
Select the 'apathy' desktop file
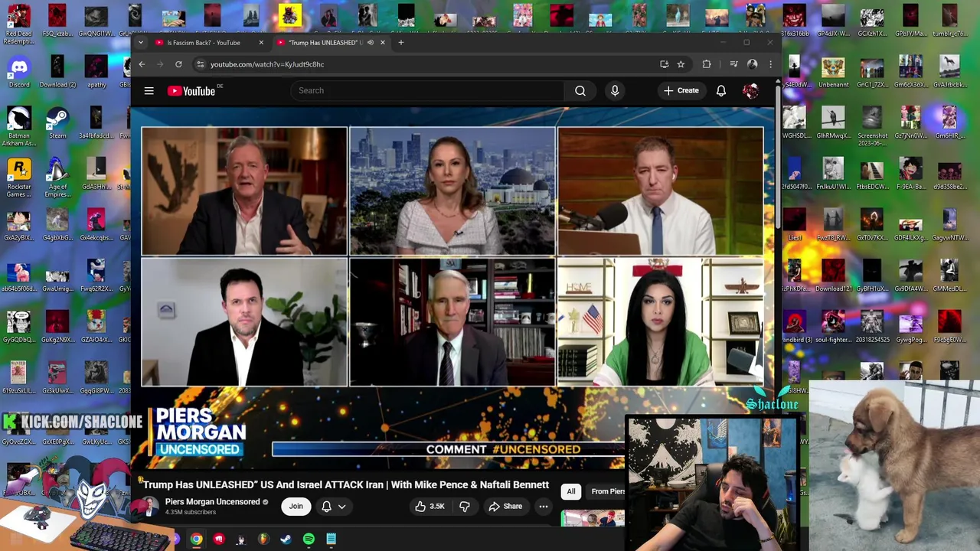[x=96, y=73]
